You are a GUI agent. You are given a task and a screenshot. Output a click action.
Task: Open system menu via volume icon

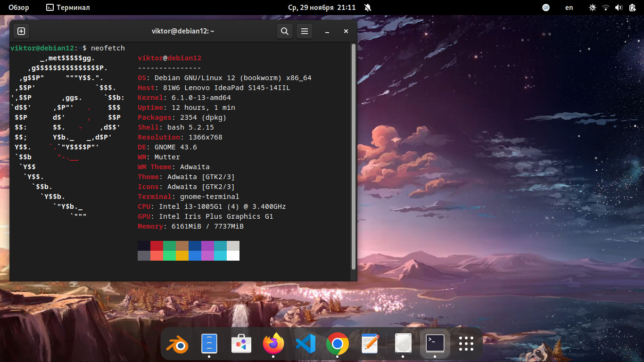pyautogui.click(x=619, y=8)
